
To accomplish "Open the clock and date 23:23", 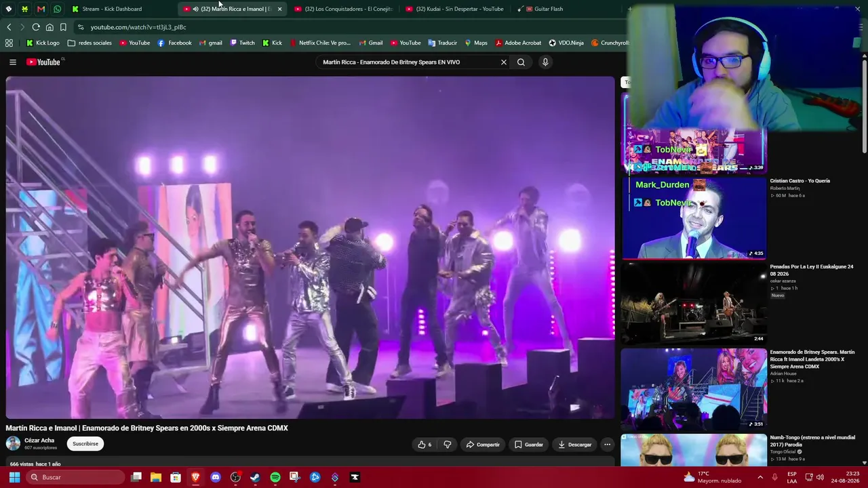I will pos(846,477).
